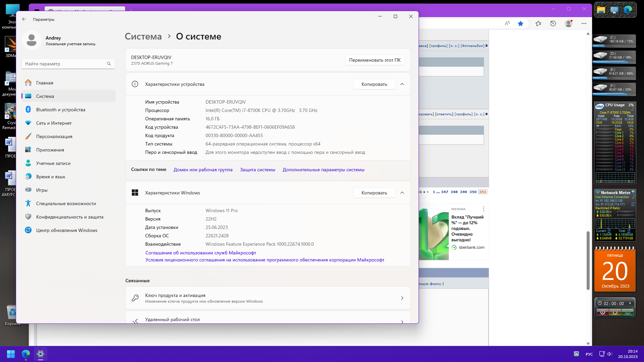Click Переименовать этот ПК button

(x=375, y=60)
